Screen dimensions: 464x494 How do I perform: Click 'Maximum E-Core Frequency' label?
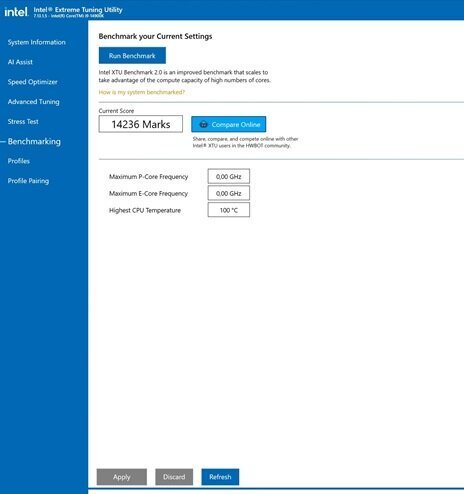[149, 194]
